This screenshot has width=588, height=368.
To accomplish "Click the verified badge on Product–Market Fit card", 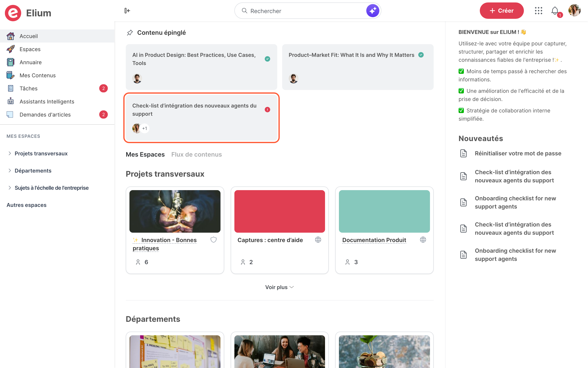I will click(421, 55).
